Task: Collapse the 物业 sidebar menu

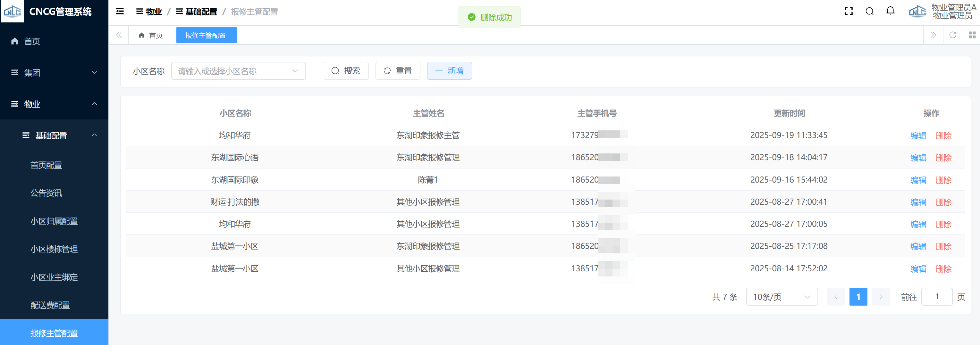Action: click(x=54, y=104)
